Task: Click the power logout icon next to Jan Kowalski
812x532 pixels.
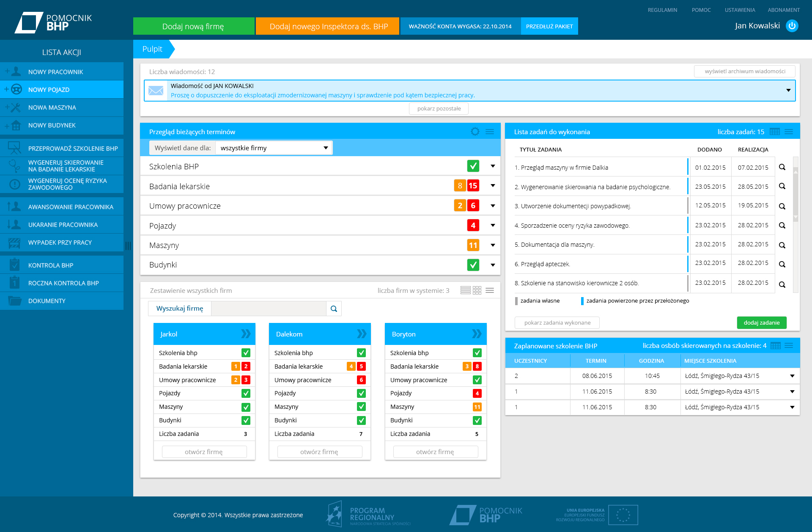Action: [792, 26]
